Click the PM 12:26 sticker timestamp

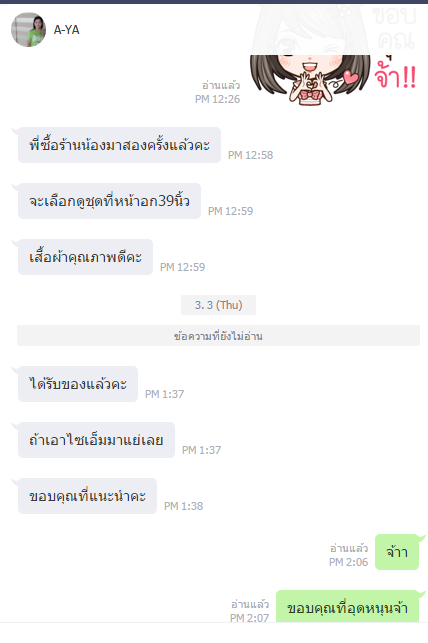click(x=217, y=99)
